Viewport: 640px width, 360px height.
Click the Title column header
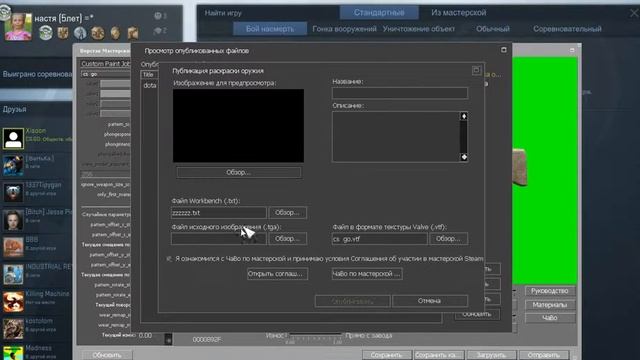[x=149, y=75]
